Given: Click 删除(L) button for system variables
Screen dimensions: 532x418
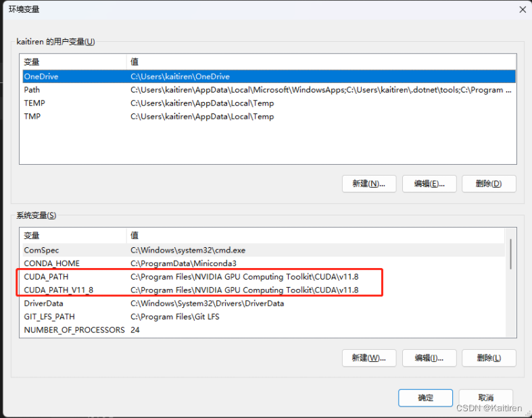Looking at the screenshot, I should [489, 358].
